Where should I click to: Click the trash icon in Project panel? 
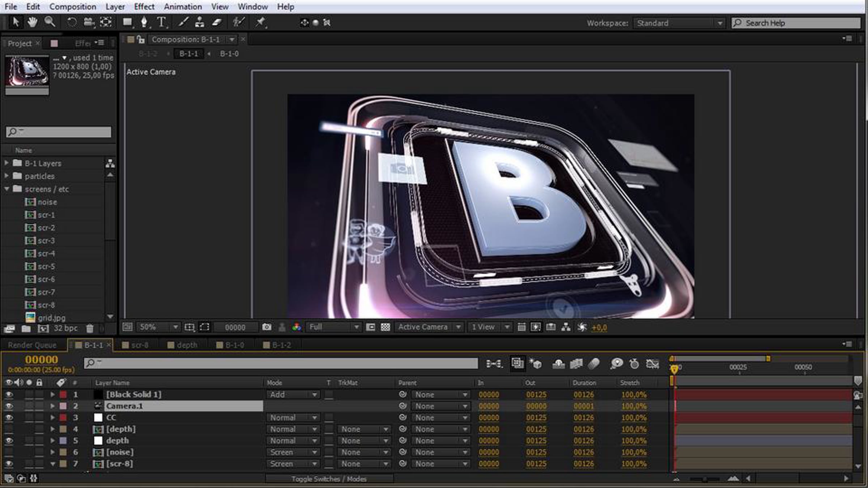[x=90, y=328]
